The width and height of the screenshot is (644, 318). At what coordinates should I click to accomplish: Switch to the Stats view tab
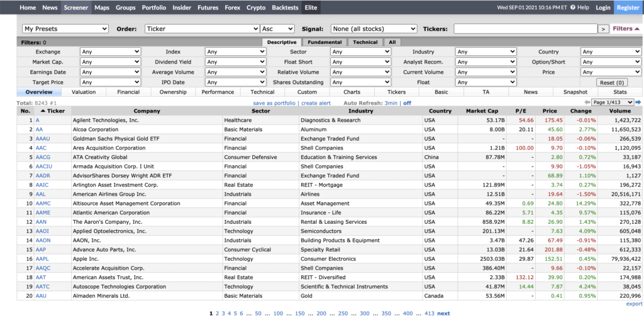coord(620,92)
